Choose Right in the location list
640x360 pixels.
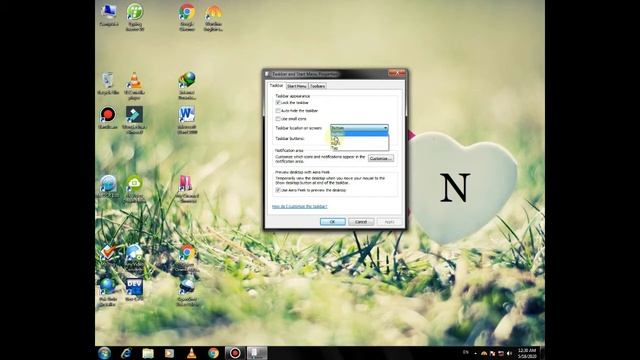(x=359, y=143)
